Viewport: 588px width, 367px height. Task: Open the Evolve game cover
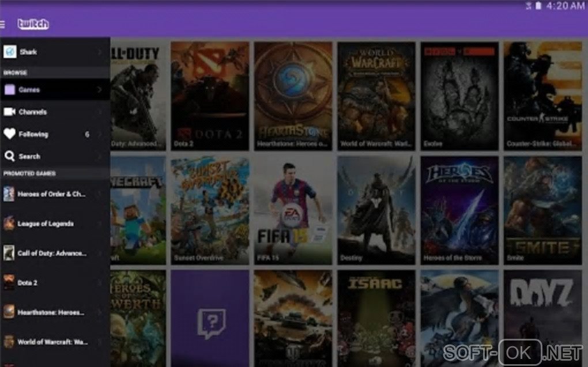tap(460, 96)
